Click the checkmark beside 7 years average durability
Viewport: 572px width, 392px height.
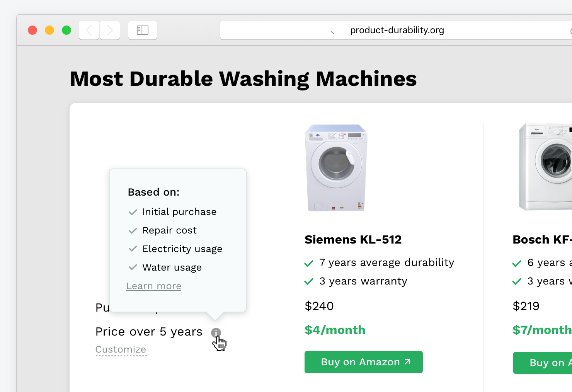[x=309, y=263]
